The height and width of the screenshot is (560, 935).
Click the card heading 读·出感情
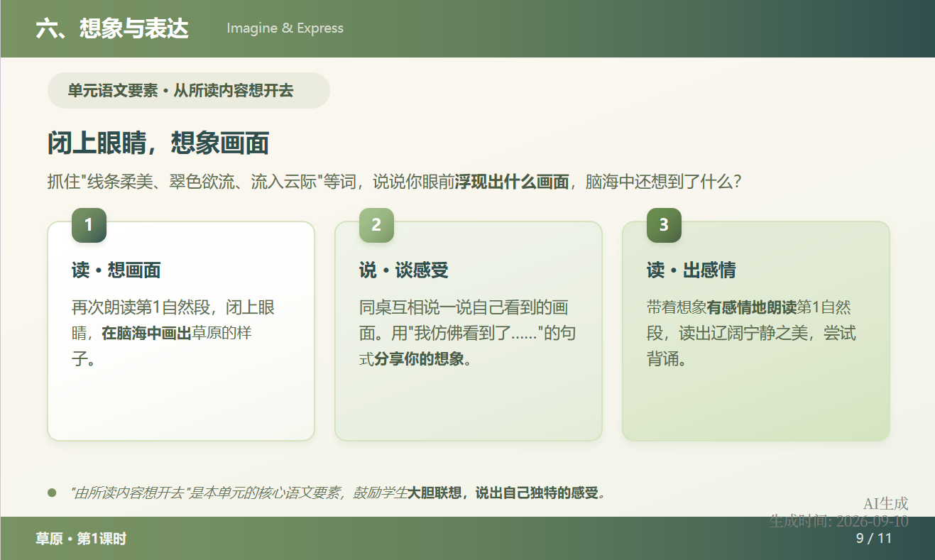pyautogui.click(x=691, y=270)
